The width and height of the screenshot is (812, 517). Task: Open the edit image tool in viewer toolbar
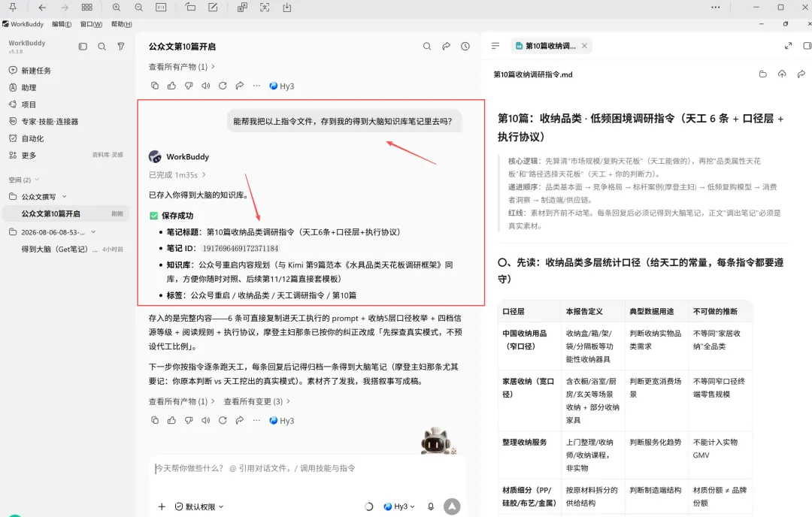pos(213,8)
